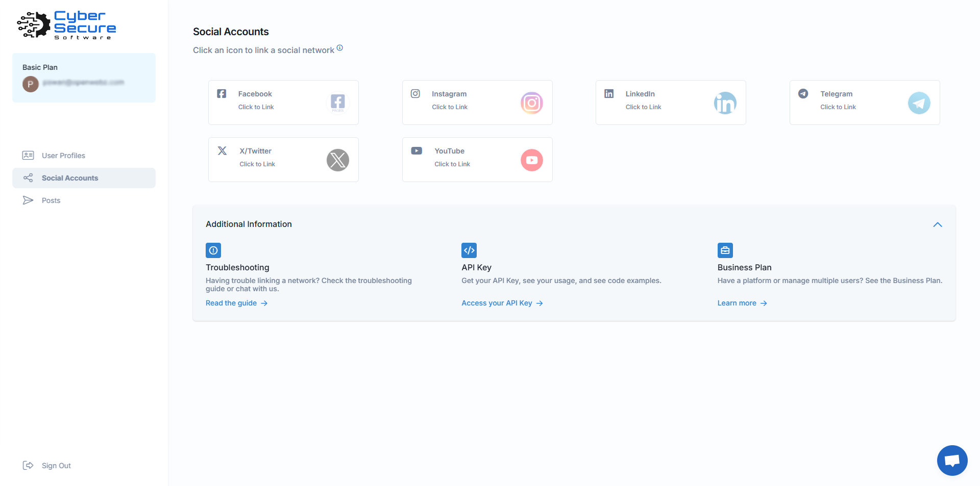Click the Business Plan heading
The width and height of the screenshot is (980, 486).
(x=744, y=267)
